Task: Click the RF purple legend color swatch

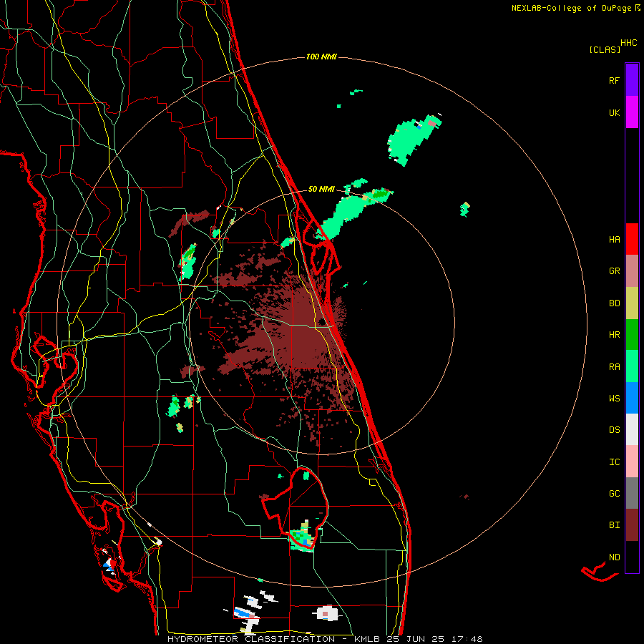Action: click(632, 80)
